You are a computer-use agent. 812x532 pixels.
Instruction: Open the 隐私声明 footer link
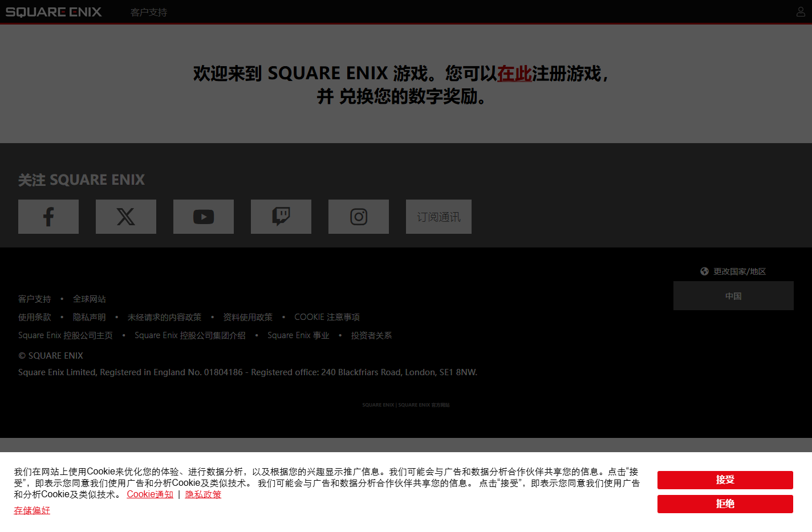click(90, 317)
